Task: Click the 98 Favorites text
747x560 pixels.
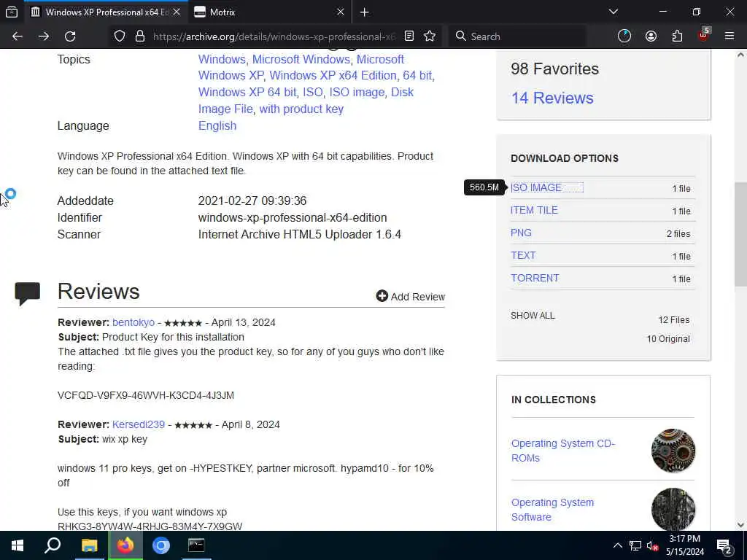Action: 554,69
